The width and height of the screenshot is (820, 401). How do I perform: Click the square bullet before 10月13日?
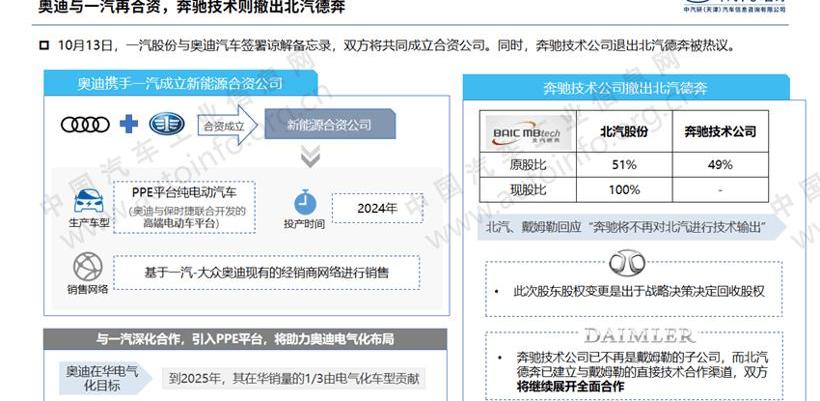(x=44, y=46)
